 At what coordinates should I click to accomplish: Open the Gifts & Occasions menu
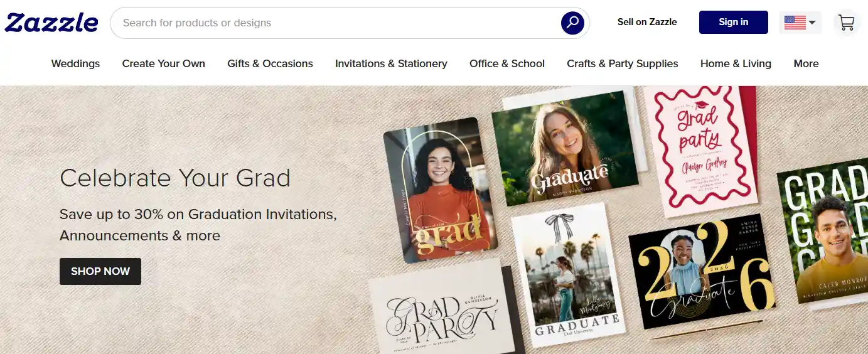tap(270, 63)
